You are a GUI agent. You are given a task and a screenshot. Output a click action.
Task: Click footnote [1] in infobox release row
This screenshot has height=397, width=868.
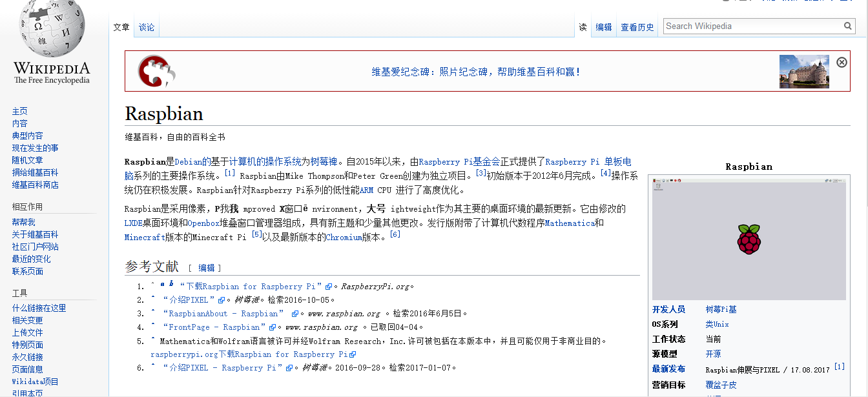(x=839, y=367)
